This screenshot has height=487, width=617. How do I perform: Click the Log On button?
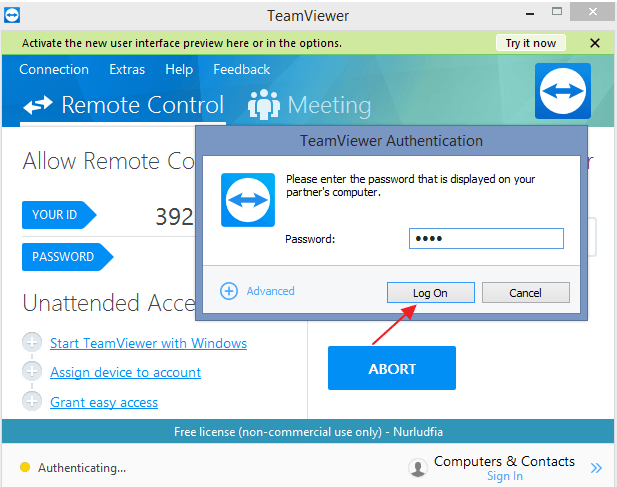click(430, 293)
